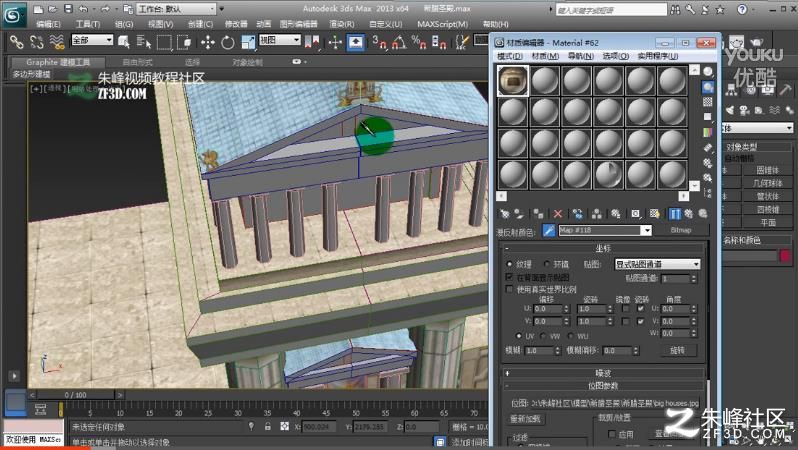Open the selection filter 全部 dropdown
Image resolution: width=798 pixels, height=450 pixels.
tap(92, 40)
